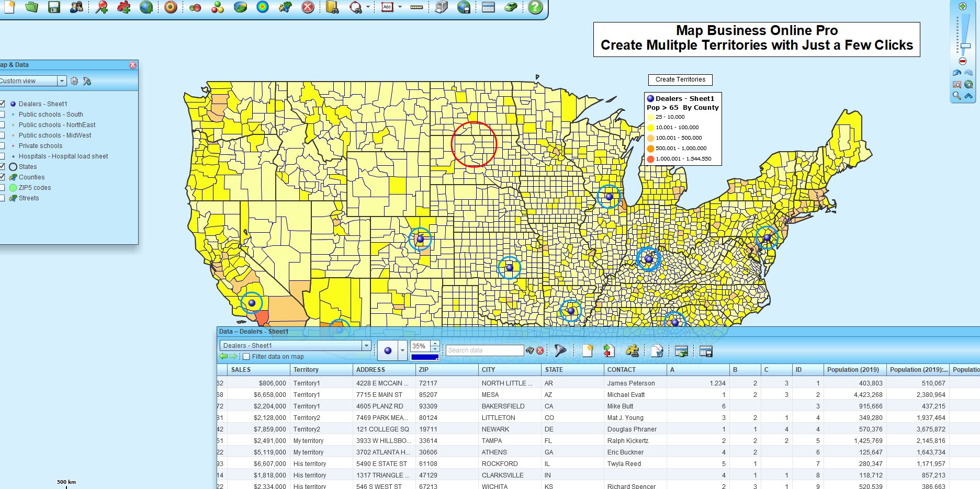Check the Filter data on map box
The image size is (980, 489).
pos(246,357)
